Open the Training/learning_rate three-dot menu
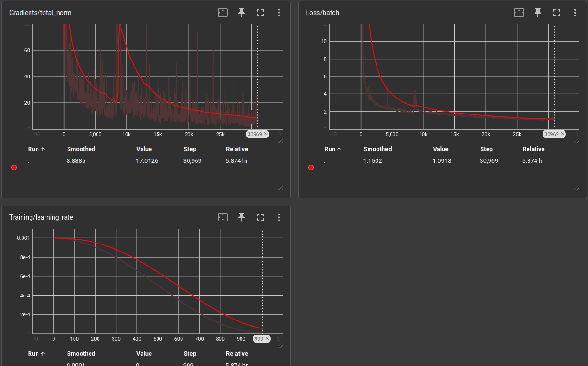The height and width of the screenshot is (366, 588). (x=279, y=217)
